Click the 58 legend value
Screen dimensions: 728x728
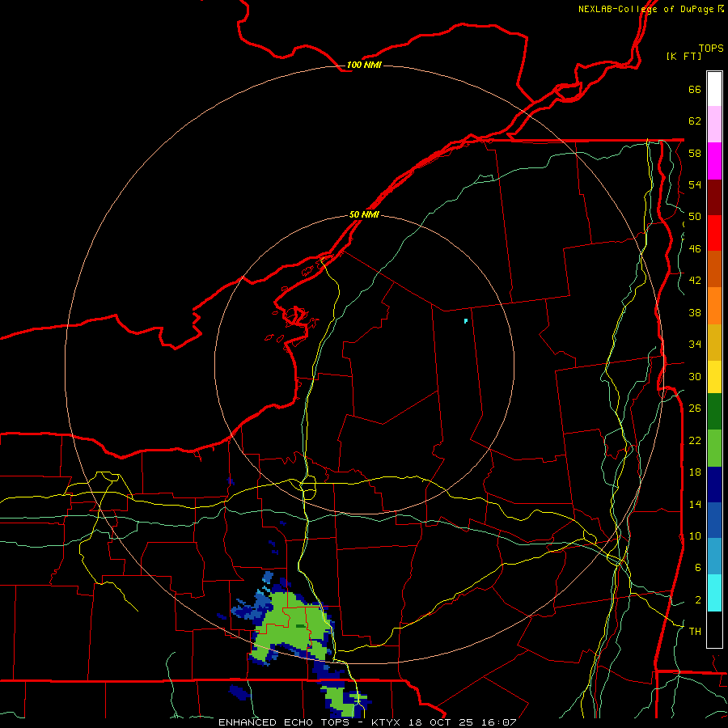695,153
